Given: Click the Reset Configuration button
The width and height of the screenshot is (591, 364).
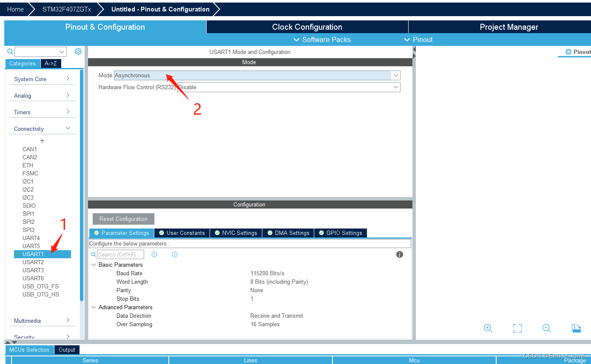Looking at the screenshot, I should [x=123, y=219].
